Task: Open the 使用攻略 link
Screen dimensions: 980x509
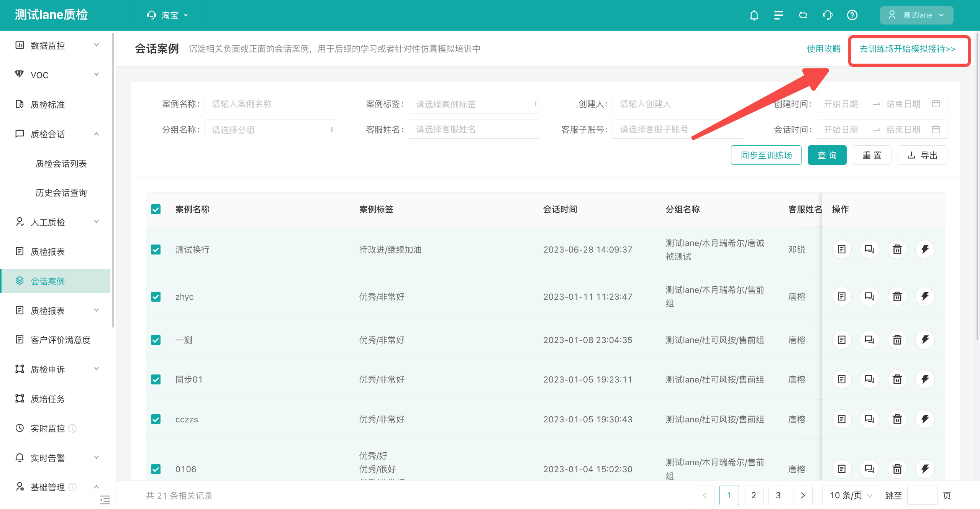Action: 824,49
